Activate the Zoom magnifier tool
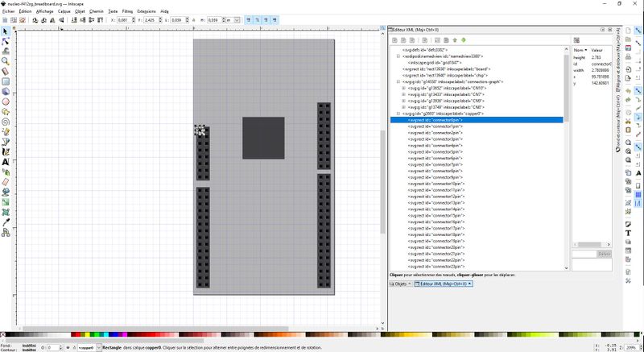The width and height of the screenshot is (644, 352). (x=6, y=60)
